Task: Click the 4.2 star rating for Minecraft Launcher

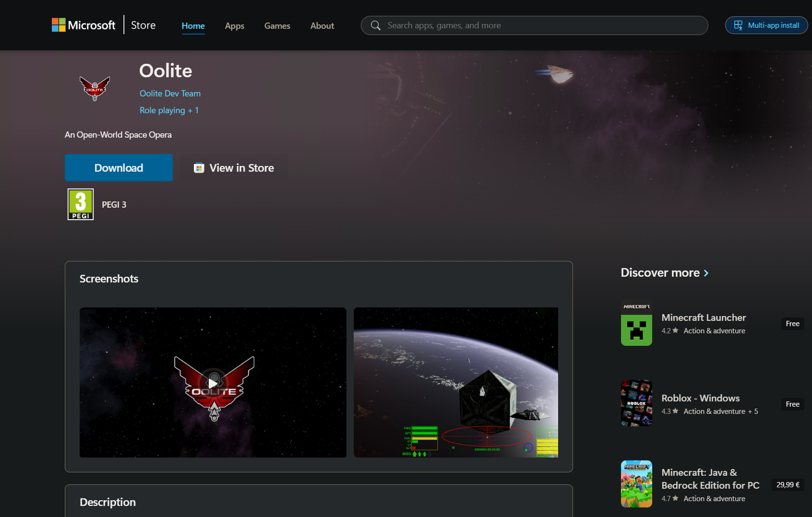Action: click(670, 331)
